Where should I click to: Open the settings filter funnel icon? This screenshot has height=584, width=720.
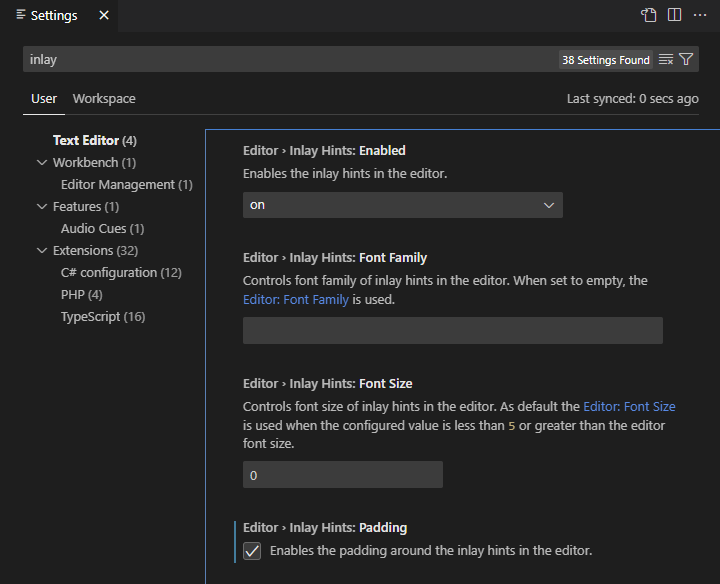click(x=686, y=60)
